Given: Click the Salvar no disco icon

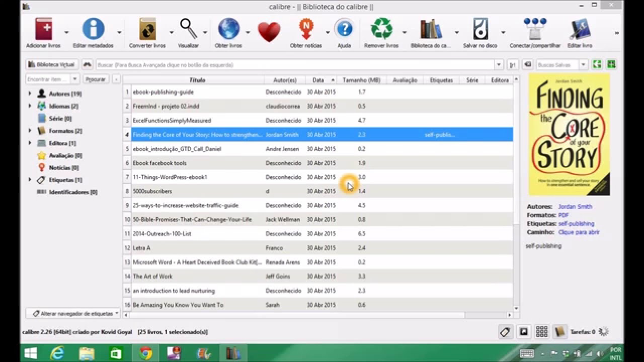Looking at the screenshot, I should tap(480, 29).
